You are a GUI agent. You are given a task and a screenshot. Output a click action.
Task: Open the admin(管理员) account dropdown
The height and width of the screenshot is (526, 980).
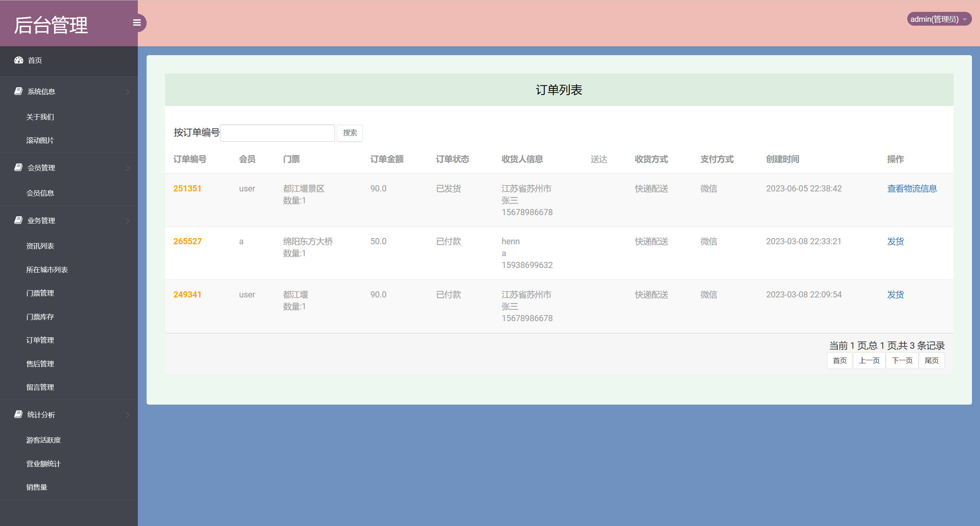click(939, 19)
